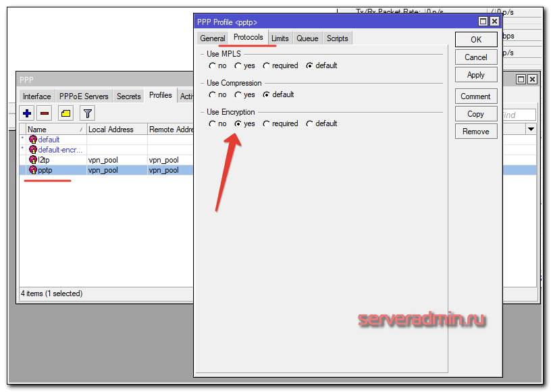Click the Copy button
The height and width of the screenshot is (392, 551).
click(x=476, y=114)
